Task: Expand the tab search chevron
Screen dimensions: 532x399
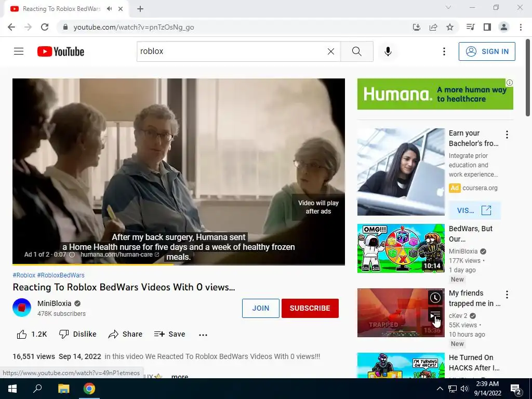Action: (448, 7)
